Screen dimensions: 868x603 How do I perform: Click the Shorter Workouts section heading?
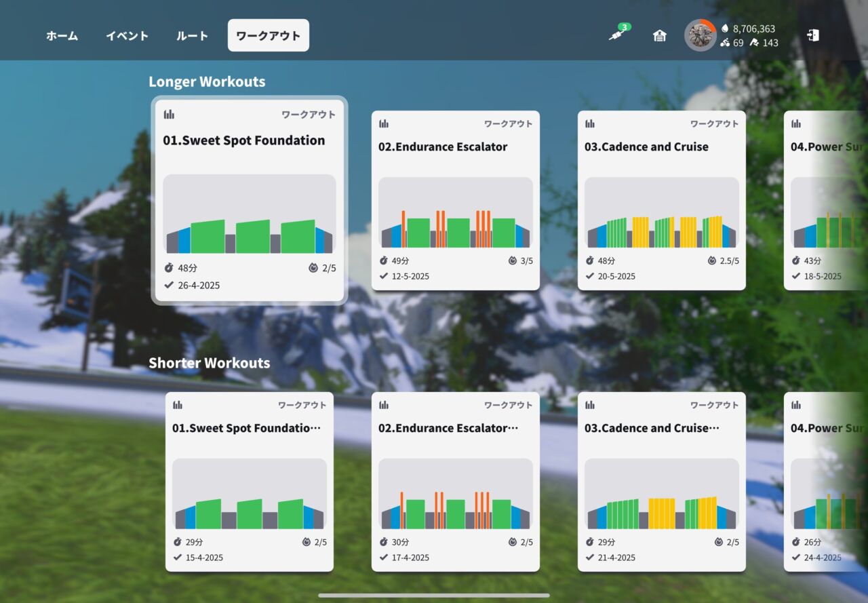pyautogui.click(x=210, y=363)
